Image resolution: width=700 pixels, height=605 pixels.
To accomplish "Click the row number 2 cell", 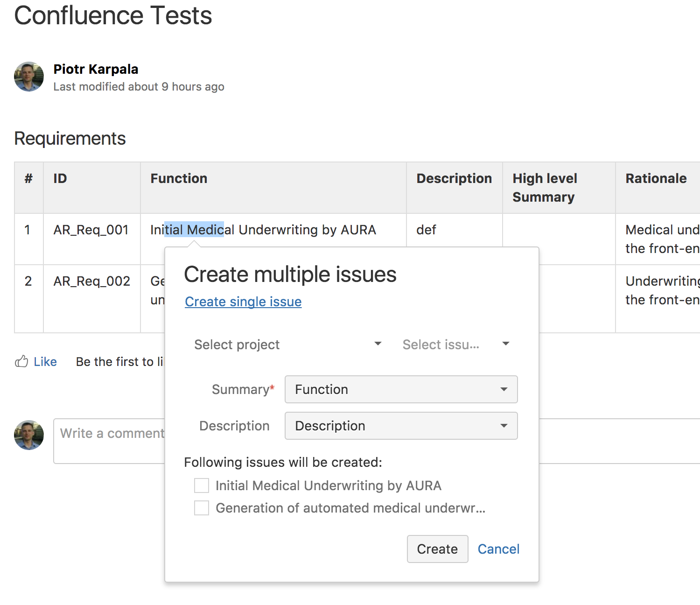I will click(x=29, y=299).
